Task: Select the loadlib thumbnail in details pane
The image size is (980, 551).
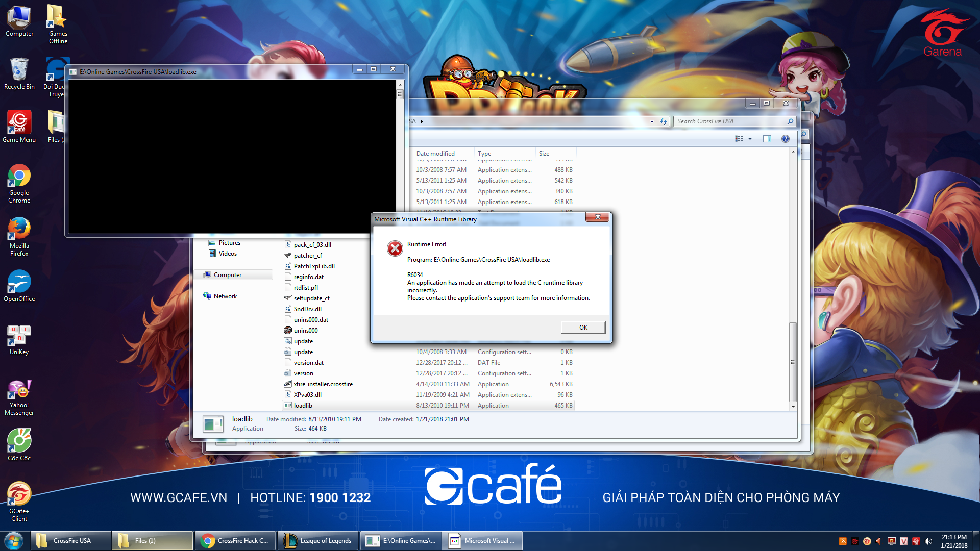Action: pyautogui.click(x=213, y=424)
